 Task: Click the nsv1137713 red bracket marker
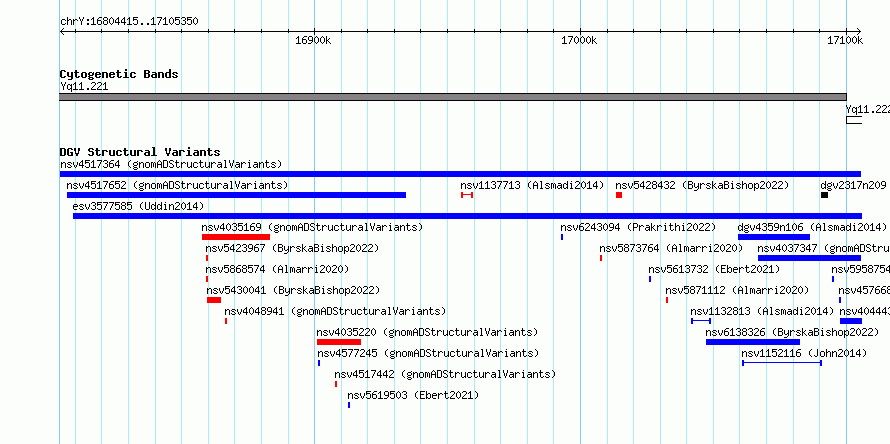point(467,195)
